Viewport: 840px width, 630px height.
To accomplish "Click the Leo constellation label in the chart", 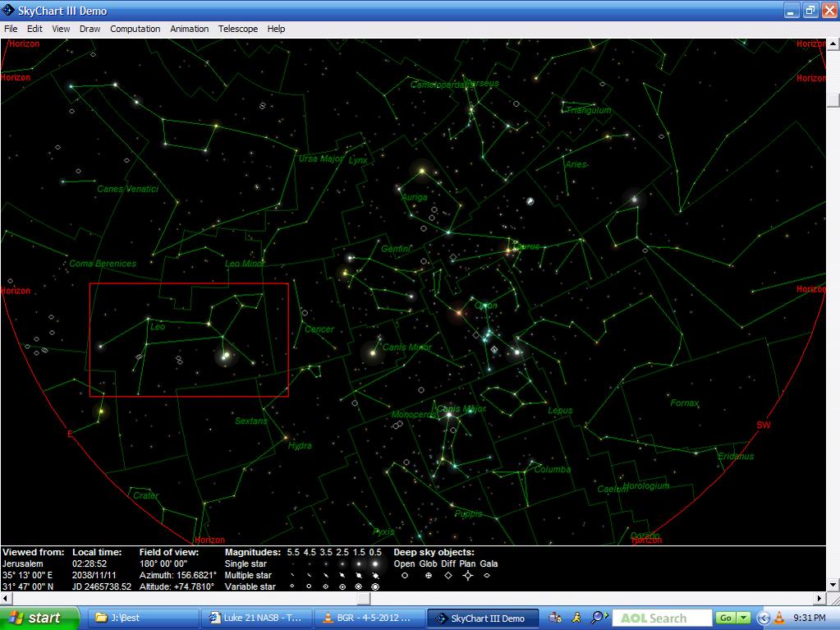I will click(x=158, y=327).
